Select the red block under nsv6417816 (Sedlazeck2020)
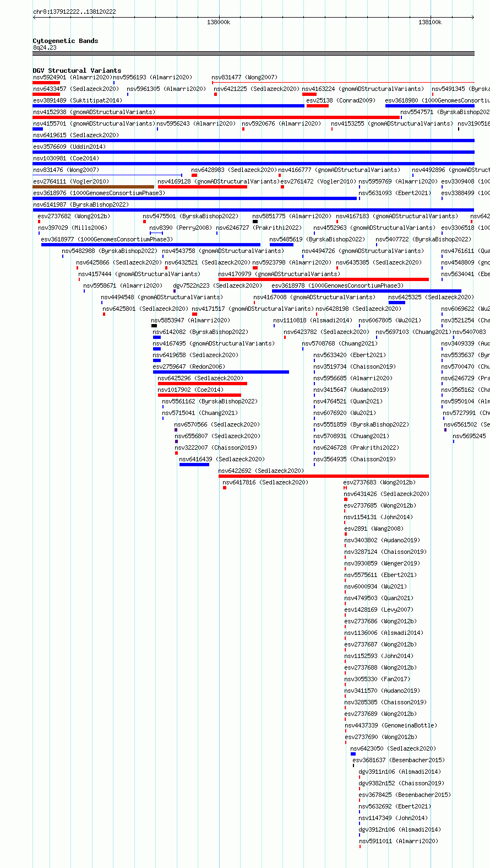 pyautogui.click(x=225, y=488)
